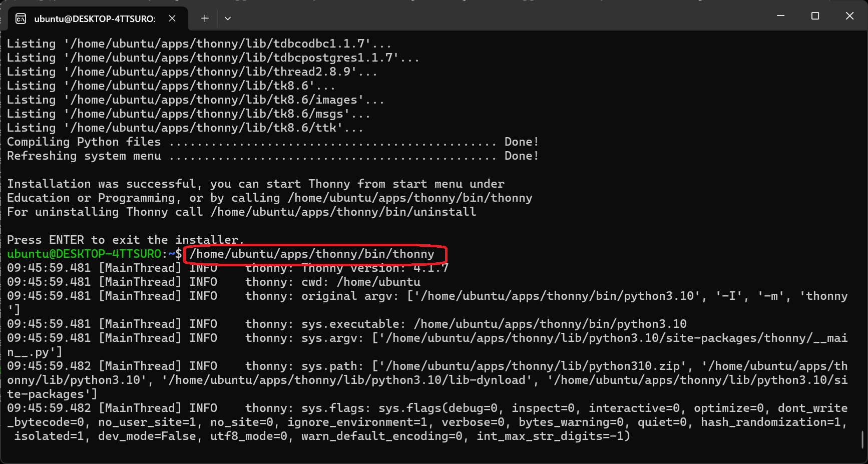This screenshot has width=868, height=464.
Task: Click the uninstall path /home/ubuntu/apps/thonny/bin/uninstall
Action: tap(343, 212)
